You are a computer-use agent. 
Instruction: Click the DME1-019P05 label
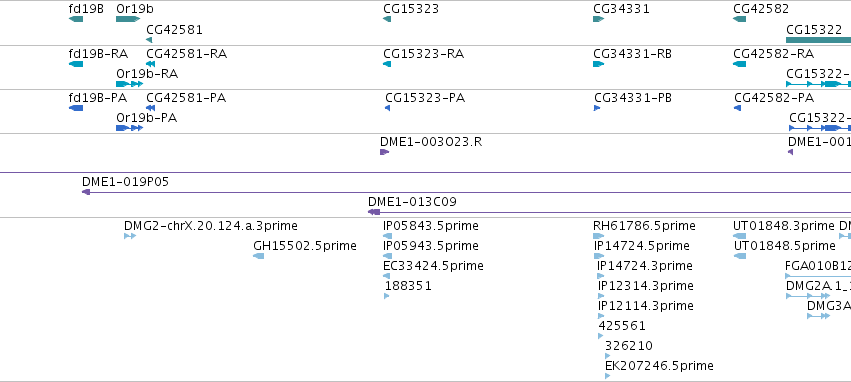(125, 181)
